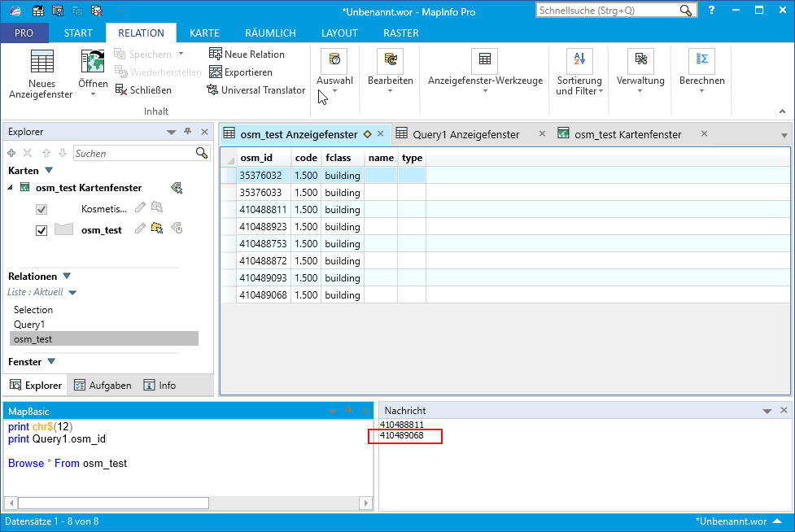The height and width of the screenshot is (532, 795).
Task: Open Speichern dropdown arrow
Action: pyautogui.click(x=181, y=54)
